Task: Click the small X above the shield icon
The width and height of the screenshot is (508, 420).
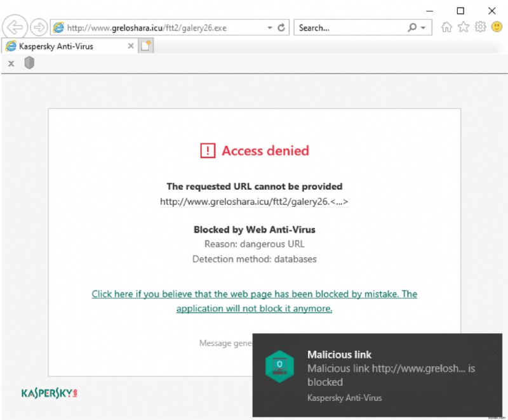Action: tap(10, 63)
